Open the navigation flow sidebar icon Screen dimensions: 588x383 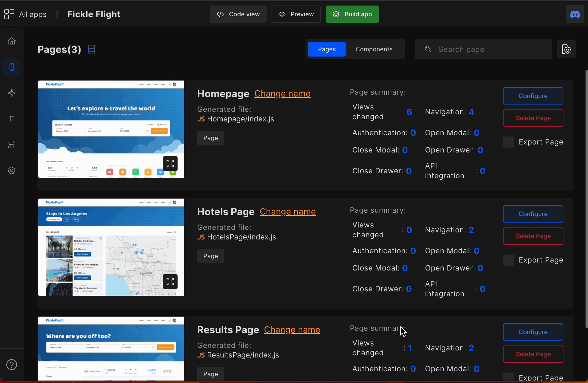click(x=12, y=144)
